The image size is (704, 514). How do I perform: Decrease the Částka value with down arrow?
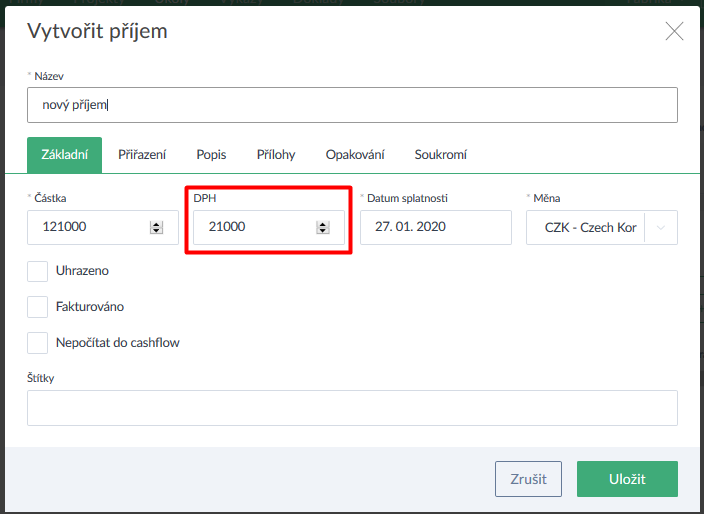156,231
